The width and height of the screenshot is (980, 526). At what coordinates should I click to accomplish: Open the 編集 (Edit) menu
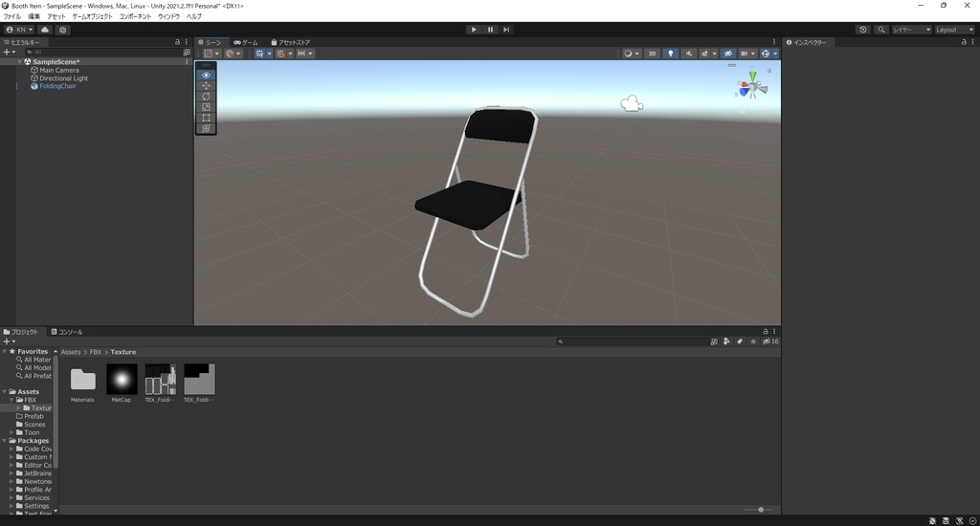click(x=33, y=17)
